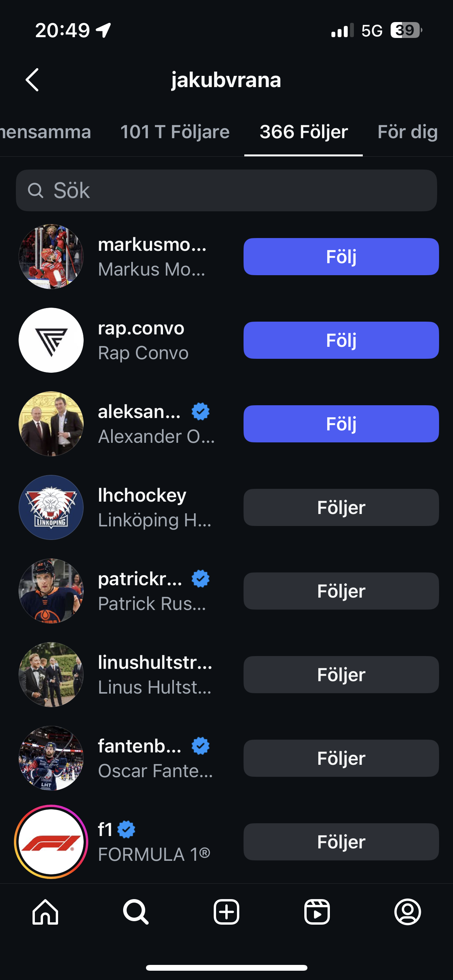The width and height of the screenshot is (453, 980).
Task: Follow the aleksan... account with Följ
Action: [x=341, y=424]
